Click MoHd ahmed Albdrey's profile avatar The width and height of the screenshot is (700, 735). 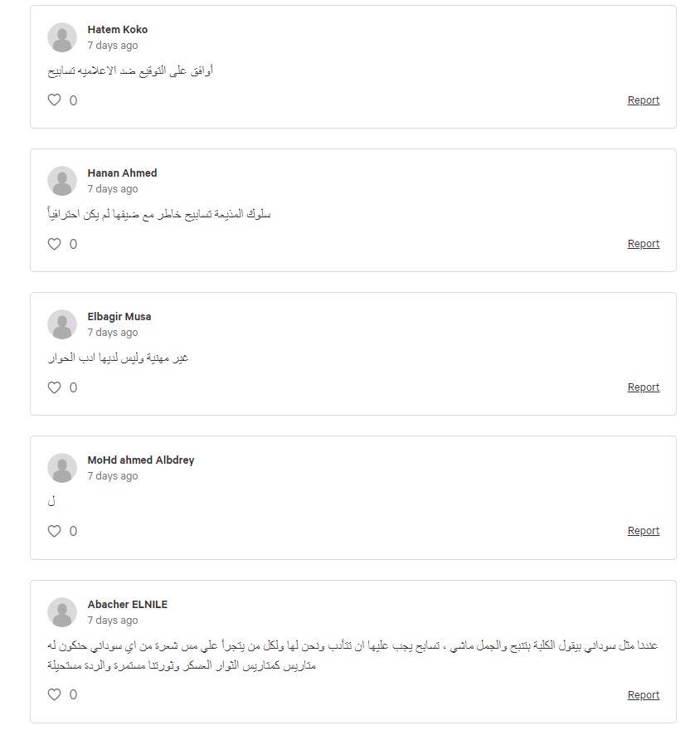click(x=62, y=467)
